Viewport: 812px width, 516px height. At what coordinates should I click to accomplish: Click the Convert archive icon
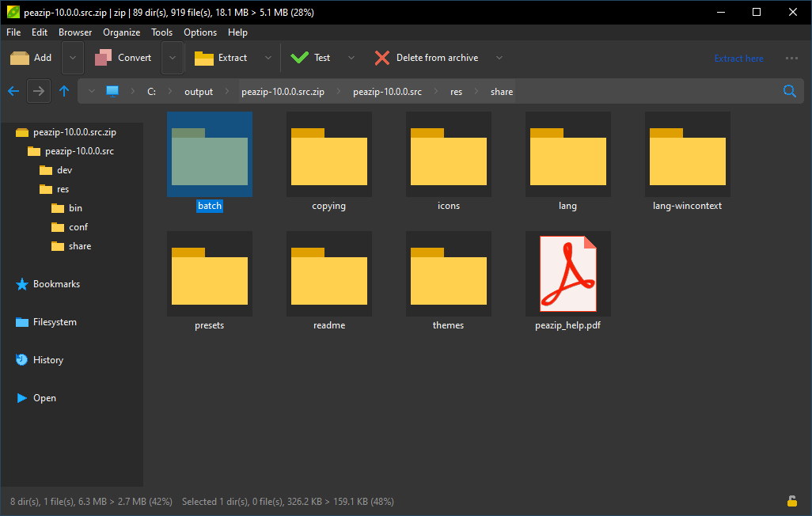click(x=104, y=58)
